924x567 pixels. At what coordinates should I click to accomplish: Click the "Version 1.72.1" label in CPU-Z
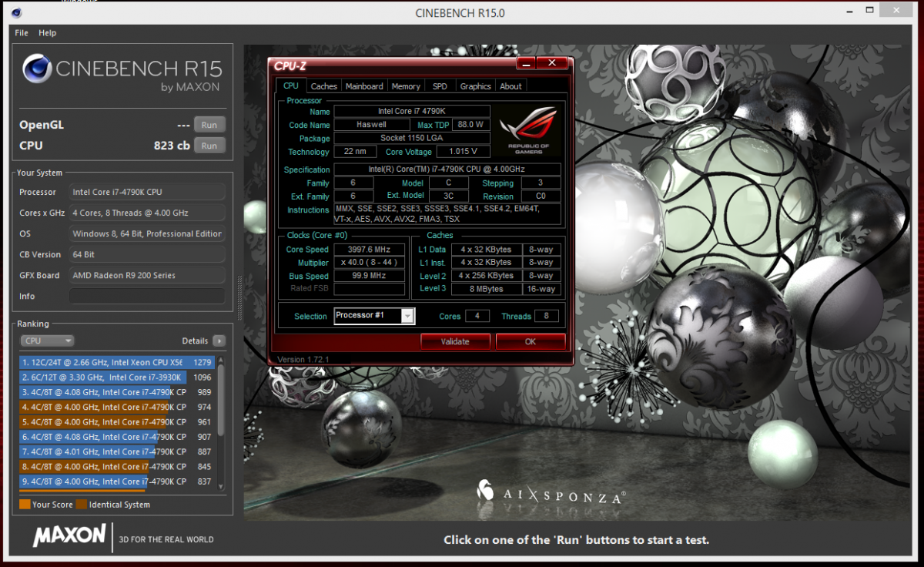[x=303, y=359]
